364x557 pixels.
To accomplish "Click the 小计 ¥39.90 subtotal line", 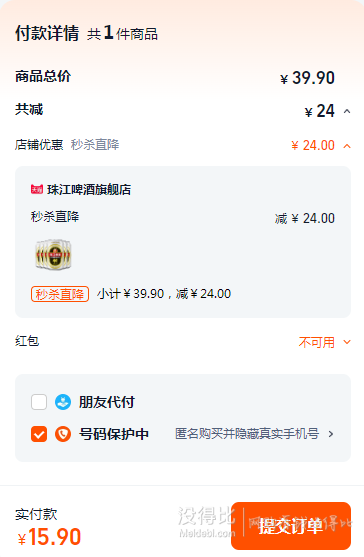I will tap(164, 294).
